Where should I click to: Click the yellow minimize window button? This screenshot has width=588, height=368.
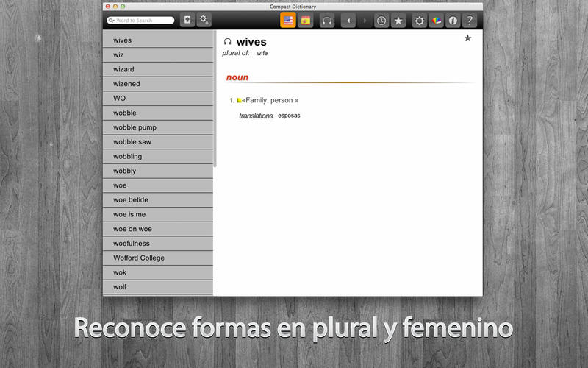point(115,7)
